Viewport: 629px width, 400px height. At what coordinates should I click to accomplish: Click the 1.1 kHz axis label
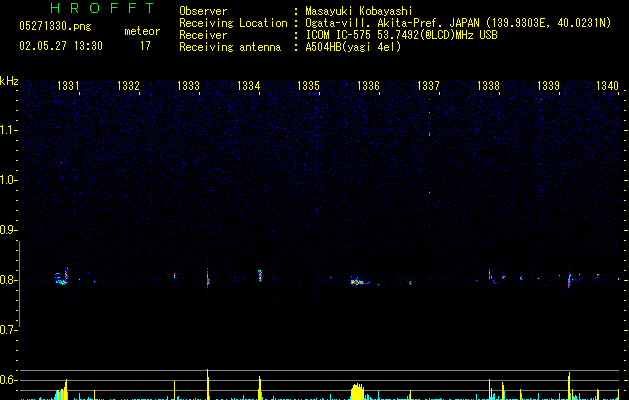point(8,130)
